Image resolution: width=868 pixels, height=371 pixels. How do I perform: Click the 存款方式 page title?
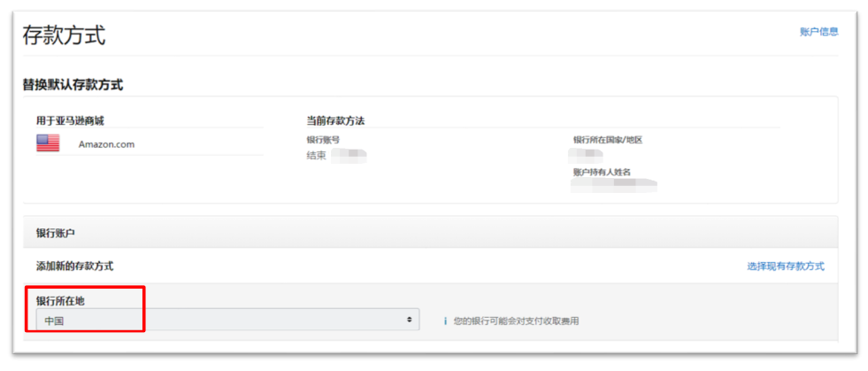point(64,35)
